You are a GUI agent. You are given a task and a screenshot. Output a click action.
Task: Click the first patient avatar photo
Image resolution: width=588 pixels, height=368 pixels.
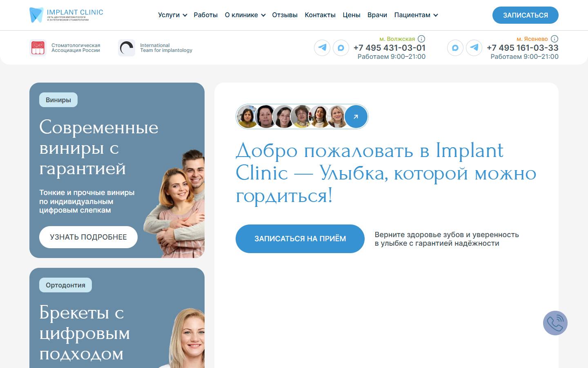coord(247,117)
